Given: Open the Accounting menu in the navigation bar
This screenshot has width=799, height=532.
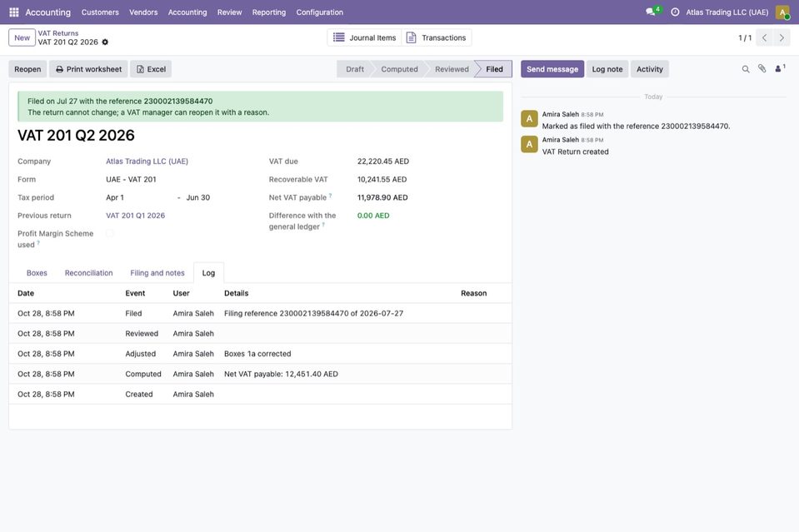Looking at the screenshot, I should (x=187, y=12).
